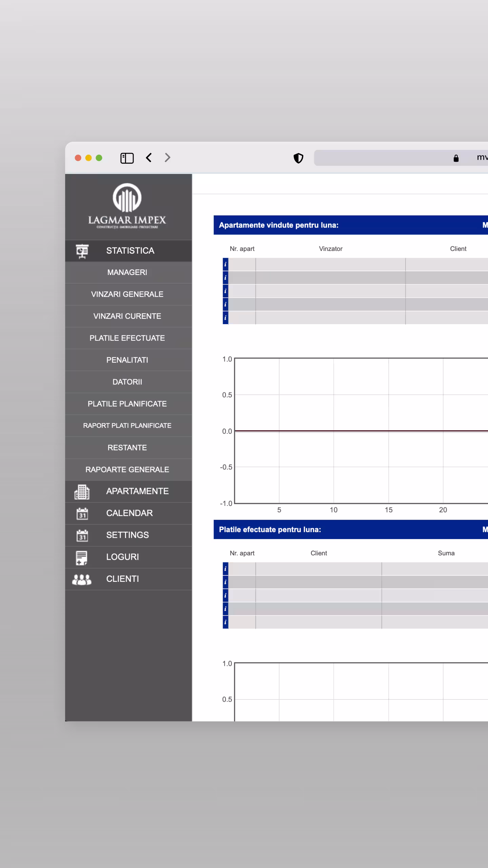Open RAPORT PLATI PLANIFICATE
Viewport: 488px width, 868px height.
click(128, 426)
